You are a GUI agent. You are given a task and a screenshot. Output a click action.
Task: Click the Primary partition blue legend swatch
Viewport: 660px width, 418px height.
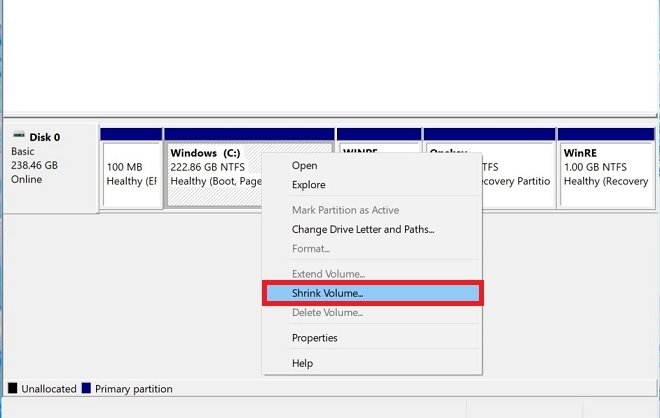point(86,388)
